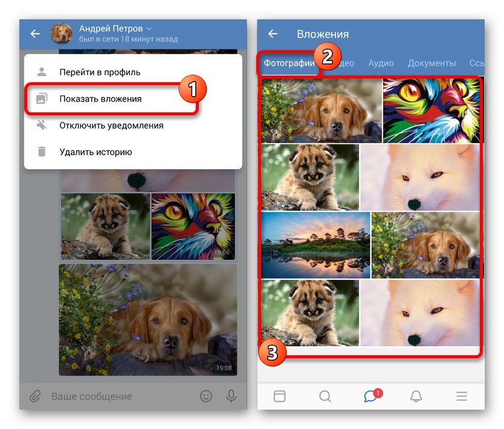The height and width of the screenshot is (429, 504).
Task: Switch to the Фотографии tab
Action: 289,63
